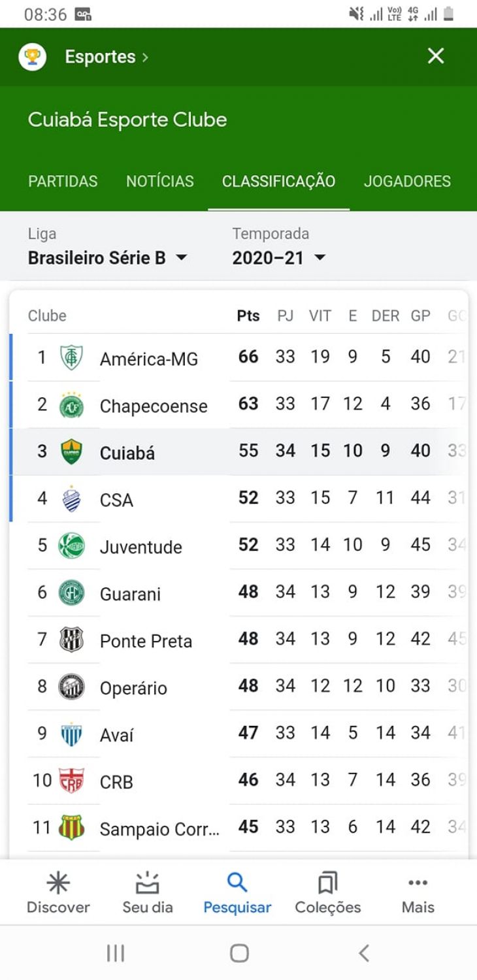Tap the América-MG club crest
Viewport: 477px width, 980px height.
(x=71, y=357)
